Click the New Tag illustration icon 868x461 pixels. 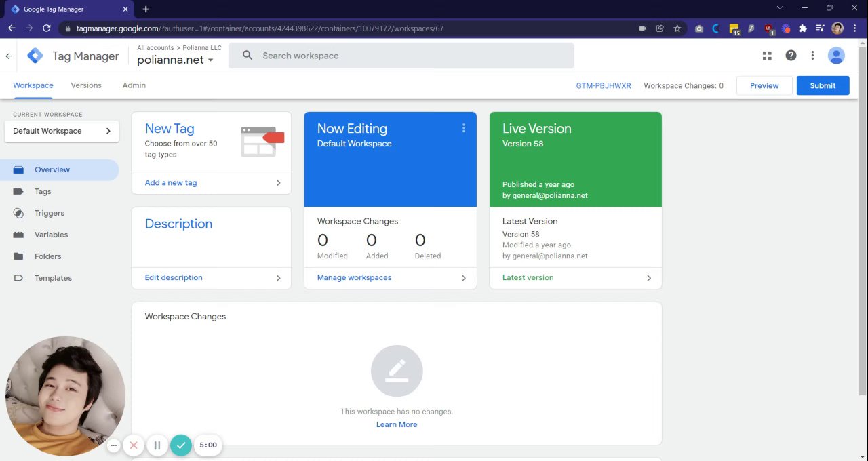point(262,141)
